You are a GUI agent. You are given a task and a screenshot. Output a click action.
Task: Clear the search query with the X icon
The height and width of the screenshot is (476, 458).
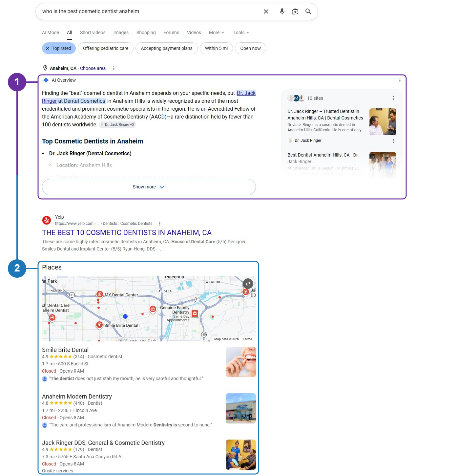tap(266, 11)
